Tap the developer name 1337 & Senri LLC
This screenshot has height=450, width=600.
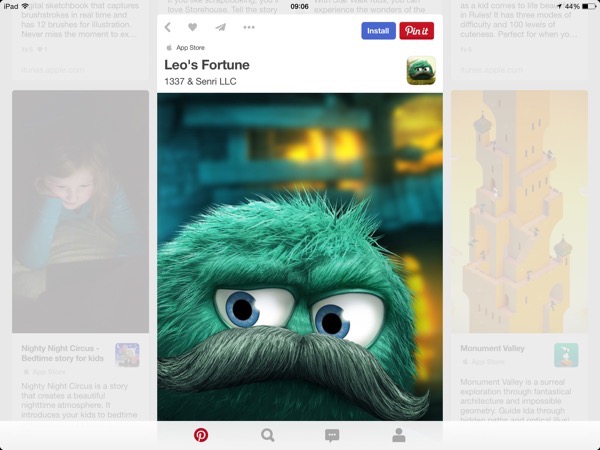[200, 82]
